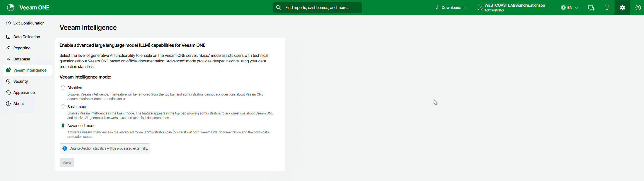Expand the Downloads dropdown
This screenshot has width=644, height=181.
pyautogui.click(x=451, y=8)
